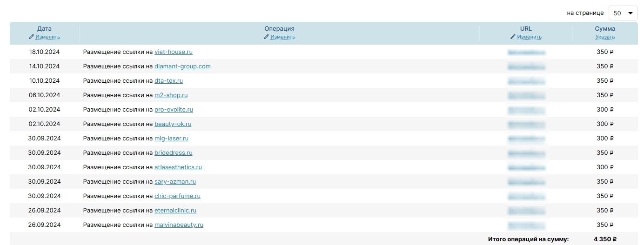Select the date in the eternalclinic.ru row
The width and height of the screenshot is (644, 245).
[x=45, y=211]
